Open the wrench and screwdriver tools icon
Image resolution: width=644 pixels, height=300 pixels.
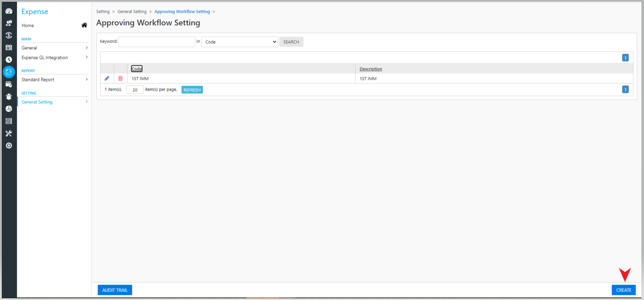[x=8, y=133]
